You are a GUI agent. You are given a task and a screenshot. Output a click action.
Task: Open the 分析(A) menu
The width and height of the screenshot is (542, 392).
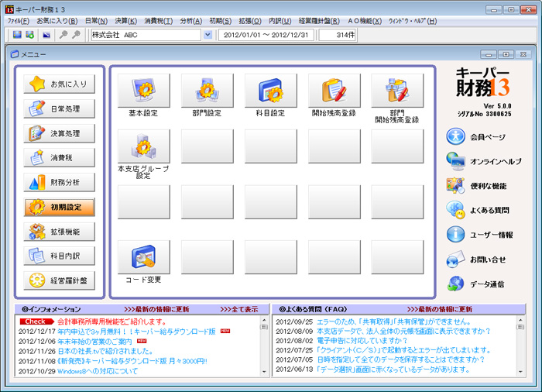click(x=190, y=21)
